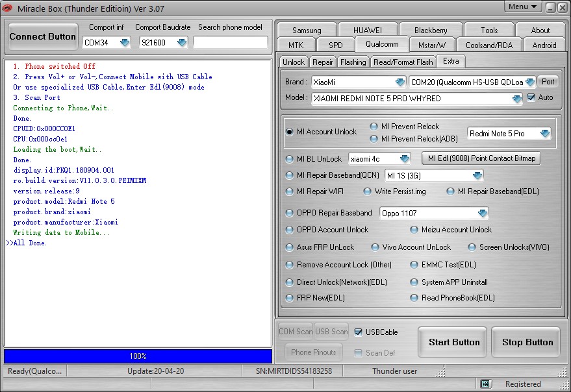Select Write Persist.img radio option

[x=368, y=191]
